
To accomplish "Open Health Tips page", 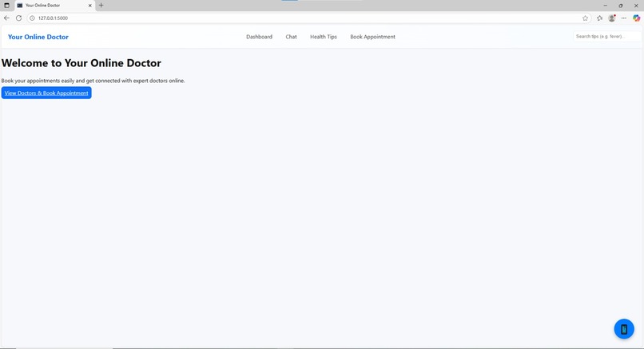I will (324, 37).
